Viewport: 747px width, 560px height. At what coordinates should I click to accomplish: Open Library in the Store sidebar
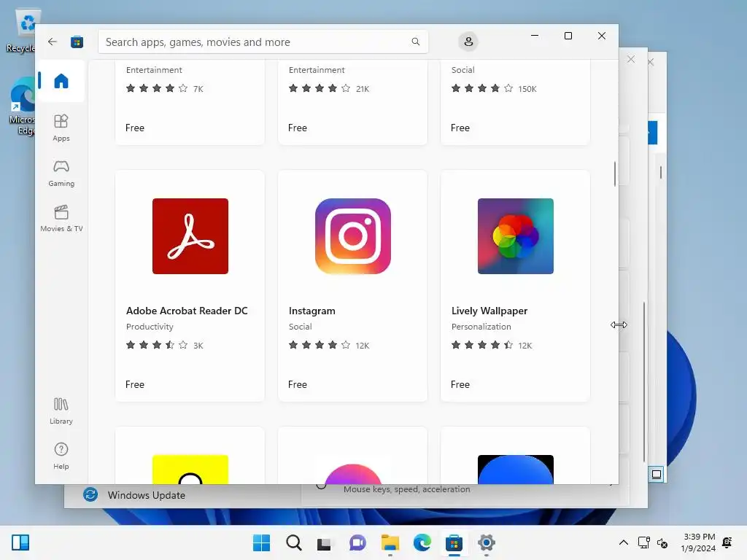point(61,411)
